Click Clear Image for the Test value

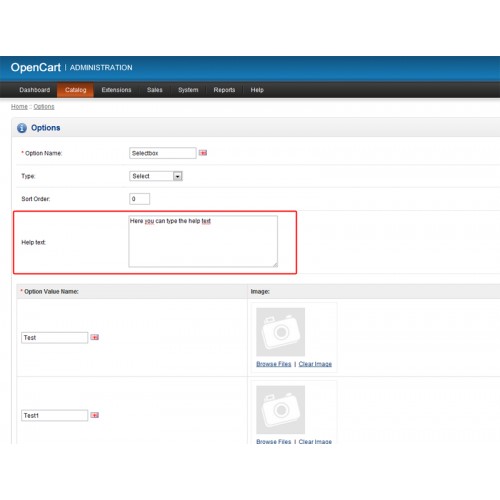click(x=315, y=364)
